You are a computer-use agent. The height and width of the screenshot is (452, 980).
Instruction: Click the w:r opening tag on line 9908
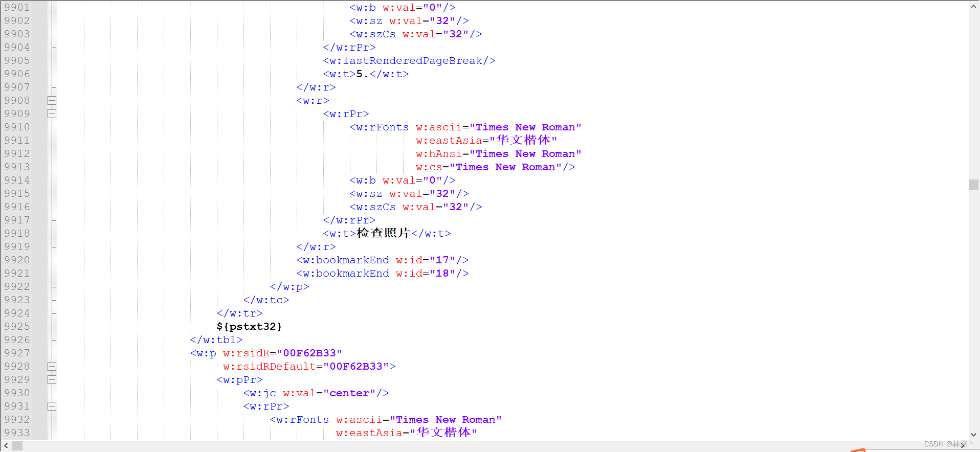(x=313, y=101)
